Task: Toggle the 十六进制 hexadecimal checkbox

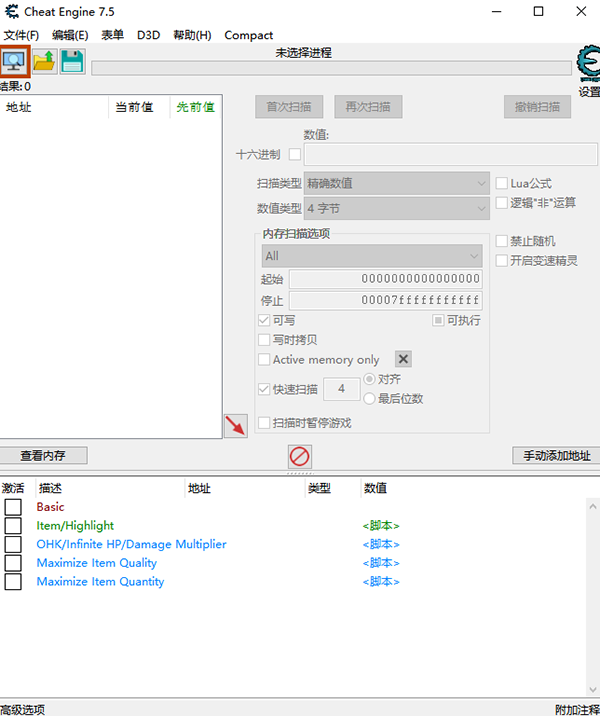Action: click(x=295, y=154)
